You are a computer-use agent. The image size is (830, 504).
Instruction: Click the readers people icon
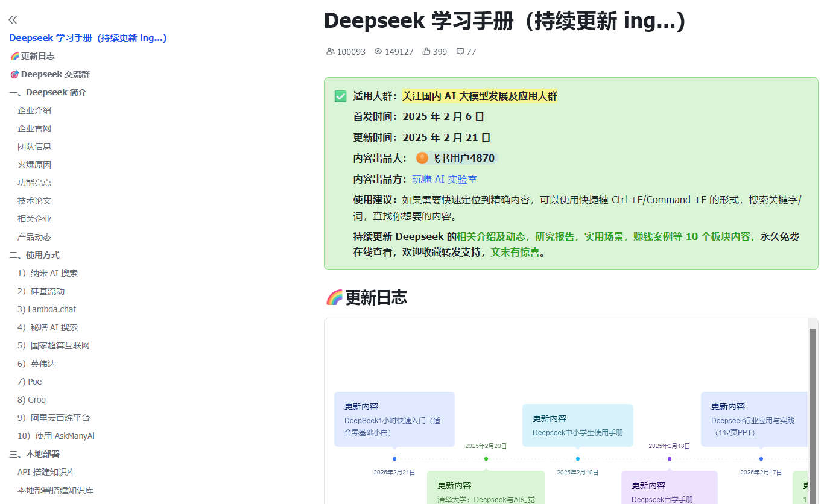tap(330, 52)
